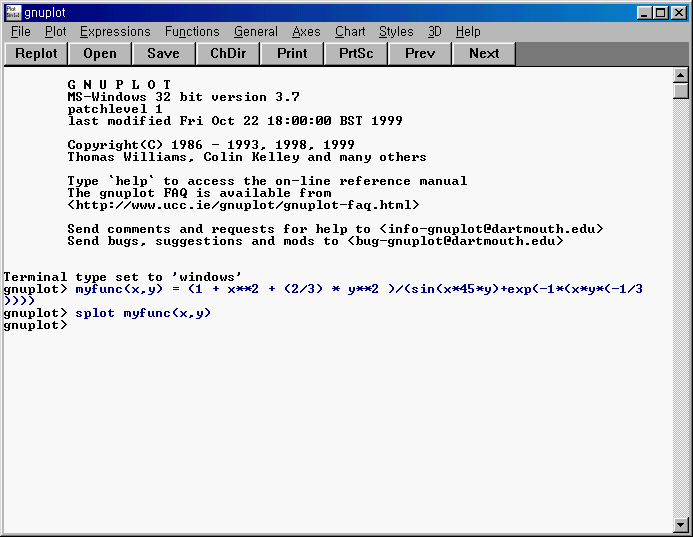The image size is (693, 537).
Task: Click the 'MS-Windows 32 bit version 3.7' line
Action: click(183, 97)
